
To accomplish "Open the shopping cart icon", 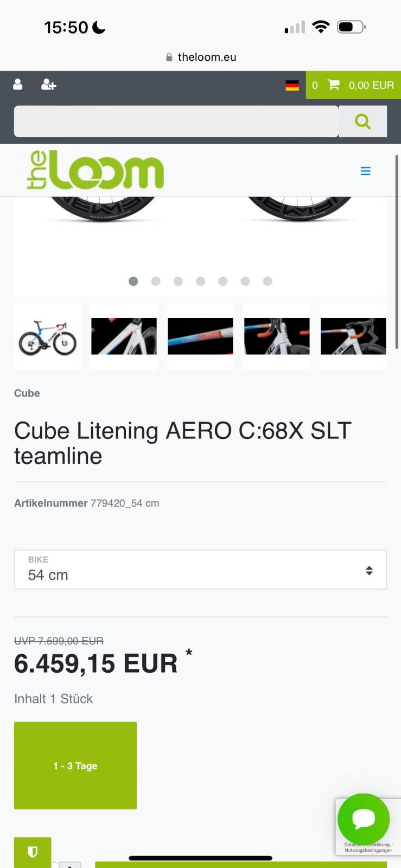I will (334, 85).
